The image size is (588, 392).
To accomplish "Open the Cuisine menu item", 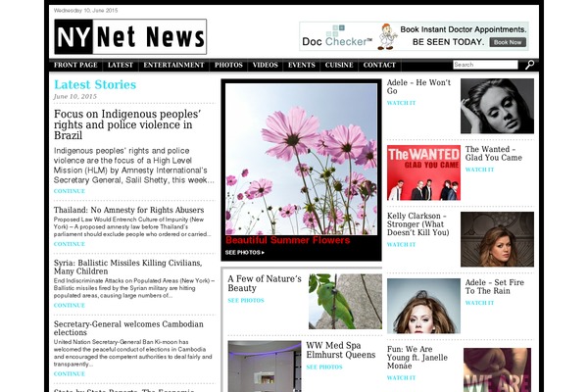I will click(x=339, y=65).
